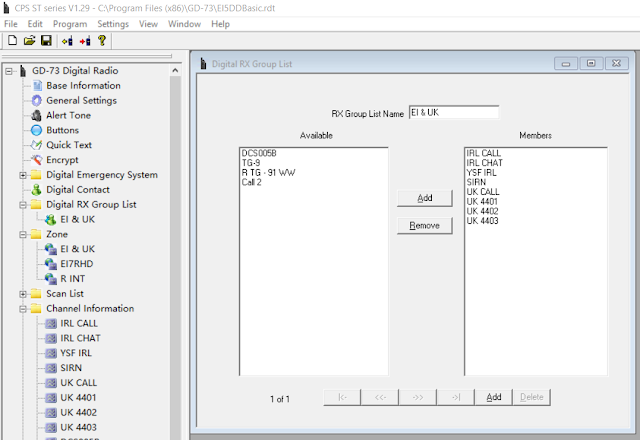Click the last record navigation button

456,397
